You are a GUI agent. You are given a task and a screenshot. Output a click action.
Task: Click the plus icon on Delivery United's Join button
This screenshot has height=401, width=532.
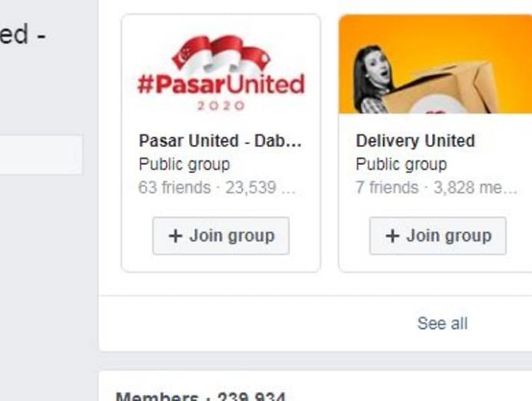pyautogui.click(x=392, y=236)
